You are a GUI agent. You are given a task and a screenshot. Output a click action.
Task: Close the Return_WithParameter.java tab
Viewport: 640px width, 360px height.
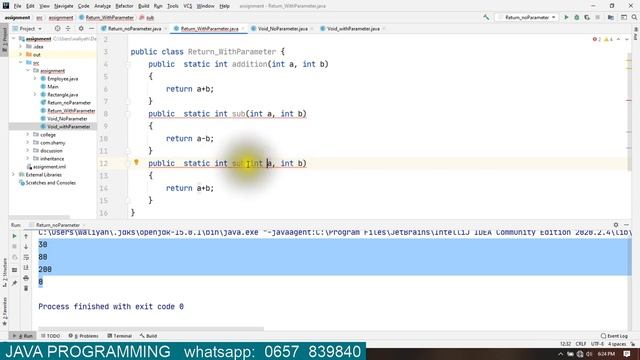click(x=243, y=29)
